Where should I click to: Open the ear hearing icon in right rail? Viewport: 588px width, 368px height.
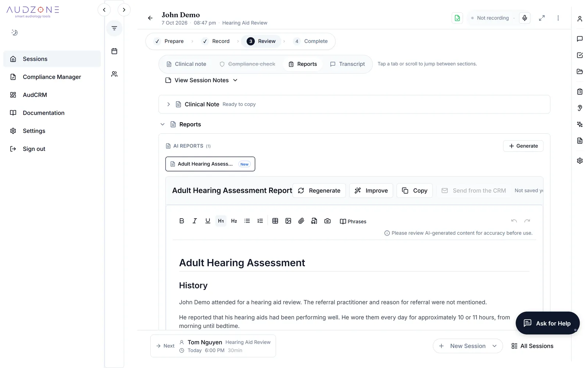(580, 108)
